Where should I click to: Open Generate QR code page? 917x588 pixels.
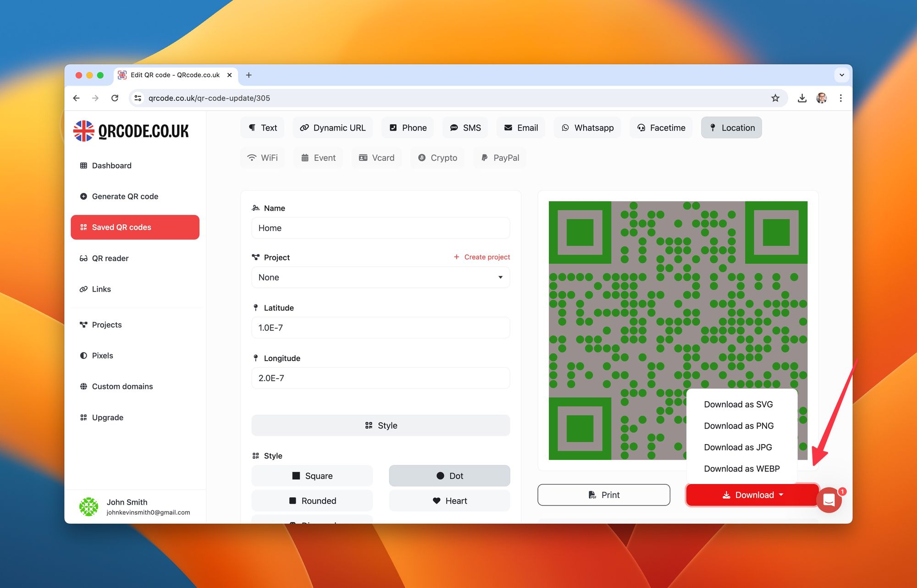[135, 196]
